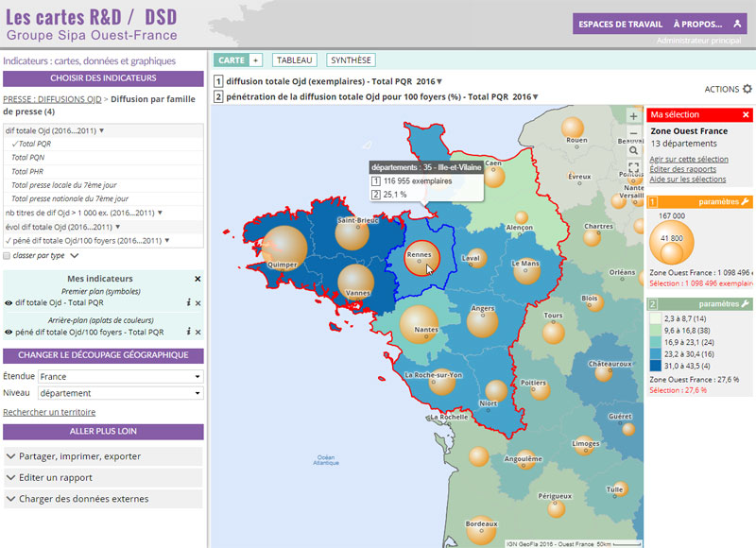Show info for dif totale Ojd indicator
Viewport: 756px width, 548px height.
coord(188,302)
